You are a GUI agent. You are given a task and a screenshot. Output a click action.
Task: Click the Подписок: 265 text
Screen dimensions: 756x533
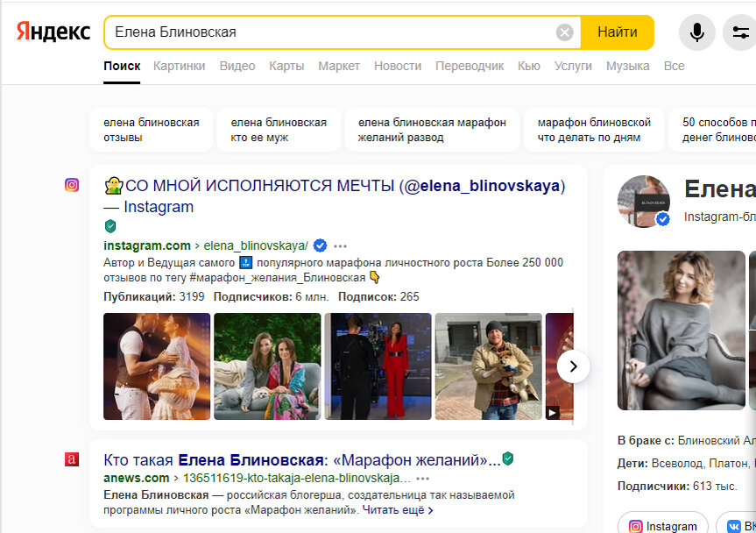378,296
